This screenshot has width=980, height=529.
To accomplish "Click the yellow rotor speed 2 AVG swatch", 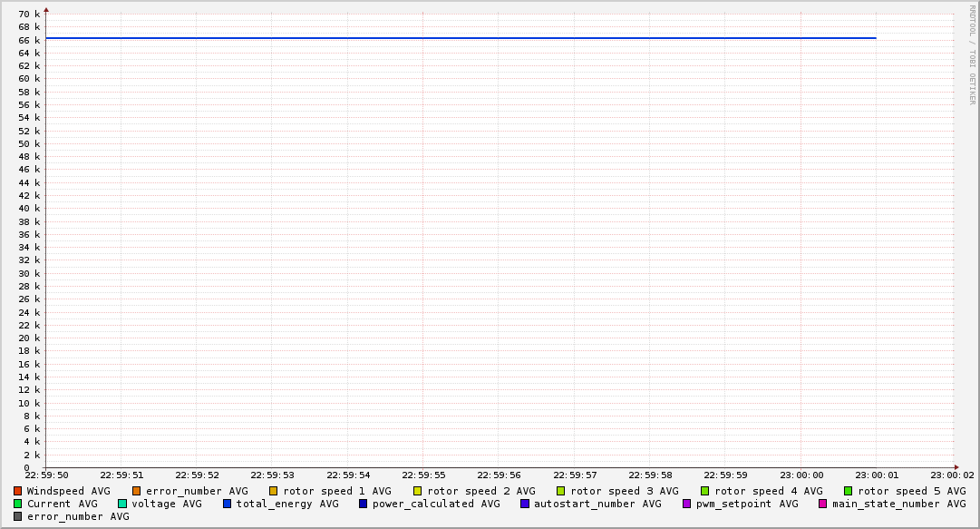I will click(x=418, y=491).
